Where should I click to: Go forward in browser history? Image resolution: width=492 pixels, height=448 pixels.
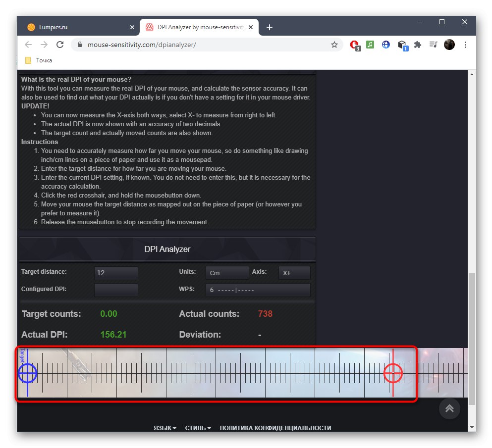click(x=44, y=45)
